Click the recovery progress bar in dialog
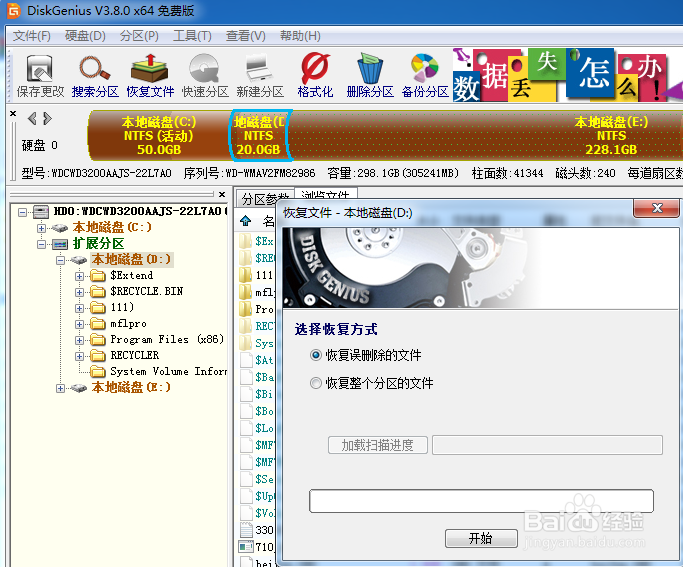The image size is (683, 567). click(481, 501)
